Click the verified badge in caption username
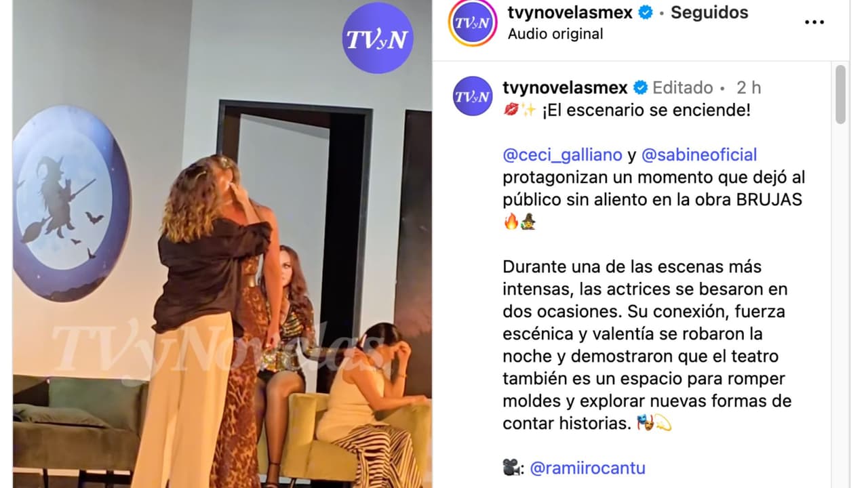 click(x=640, y=87)
